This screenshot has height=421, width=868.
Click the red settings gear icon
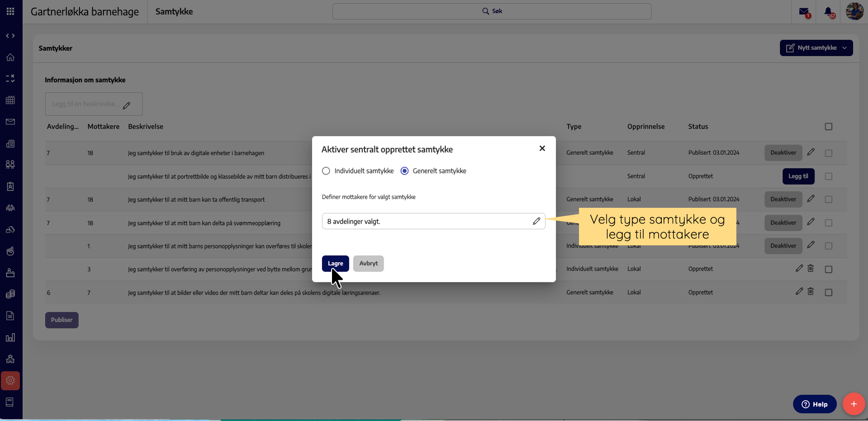click(x=10, y=381)
